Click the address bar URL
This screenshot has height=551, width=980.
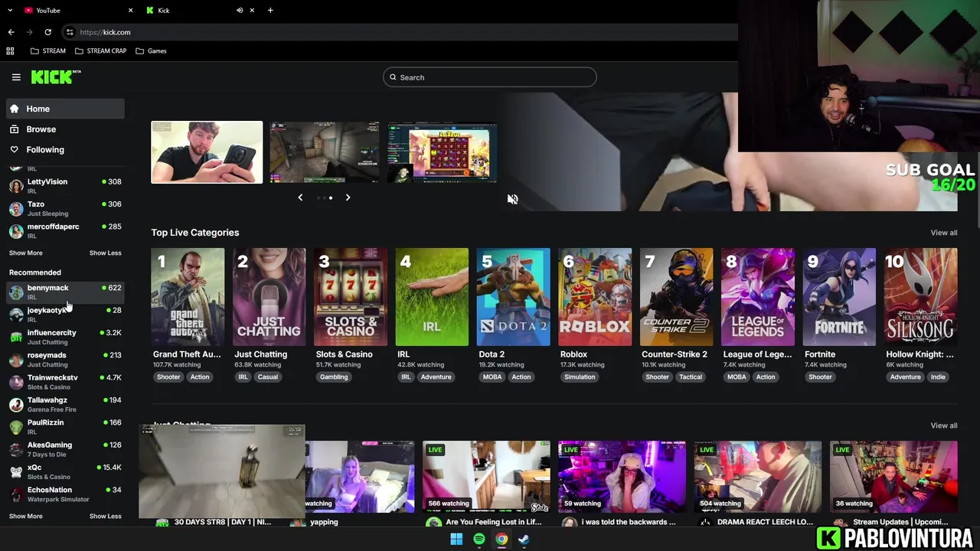pos(105,32)
